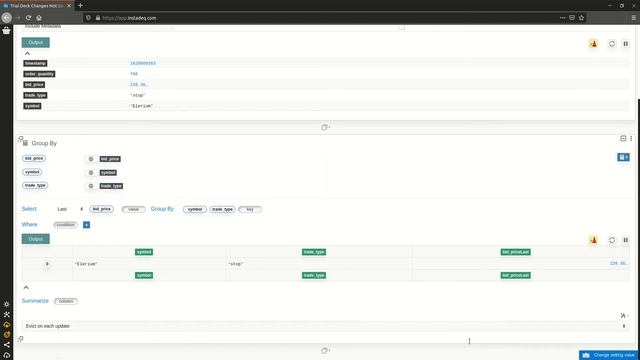
Task: Click the value placeholder in Select row
Action: click(x=133, y=209)
